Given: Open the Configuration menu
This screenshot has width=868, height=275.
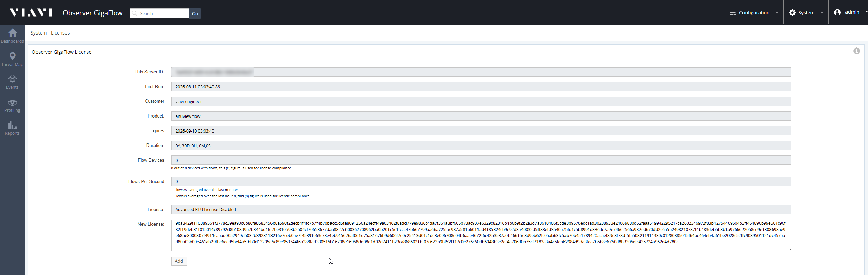Looking at the screenshot, I should pos(754,13).
